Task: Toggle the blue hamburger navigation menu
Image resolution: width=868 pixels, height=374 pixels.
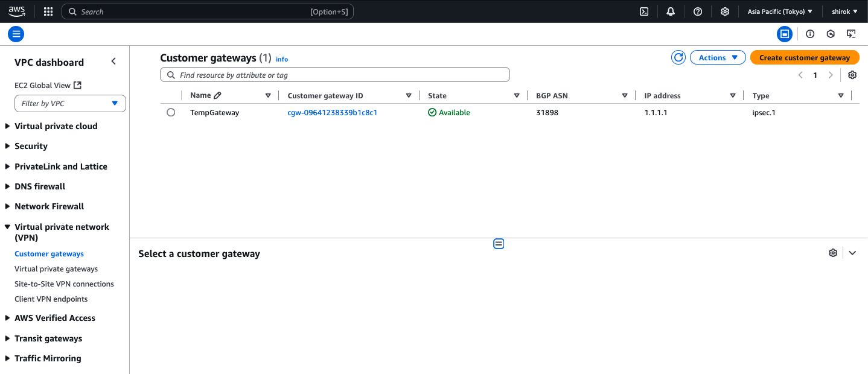Action: point(16,34)
